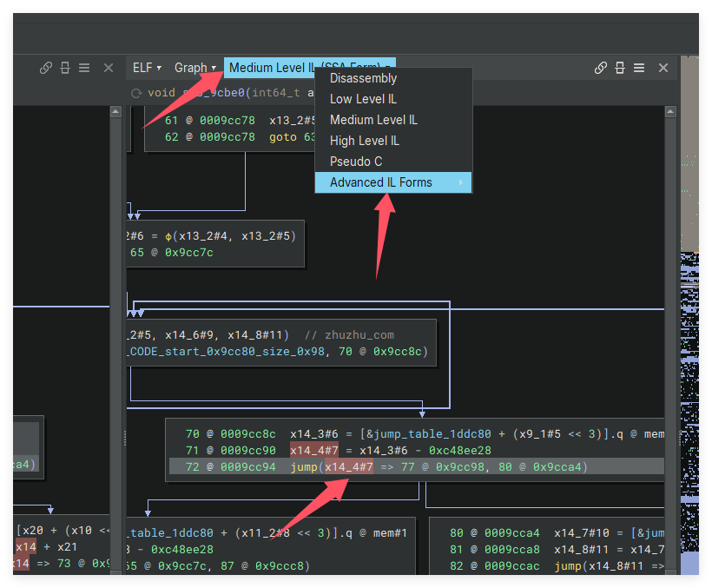The height and width of the screenshot is (588, 712).
Task: Open the hamburger menu in right pane header
Action: [x=639, y=68]
